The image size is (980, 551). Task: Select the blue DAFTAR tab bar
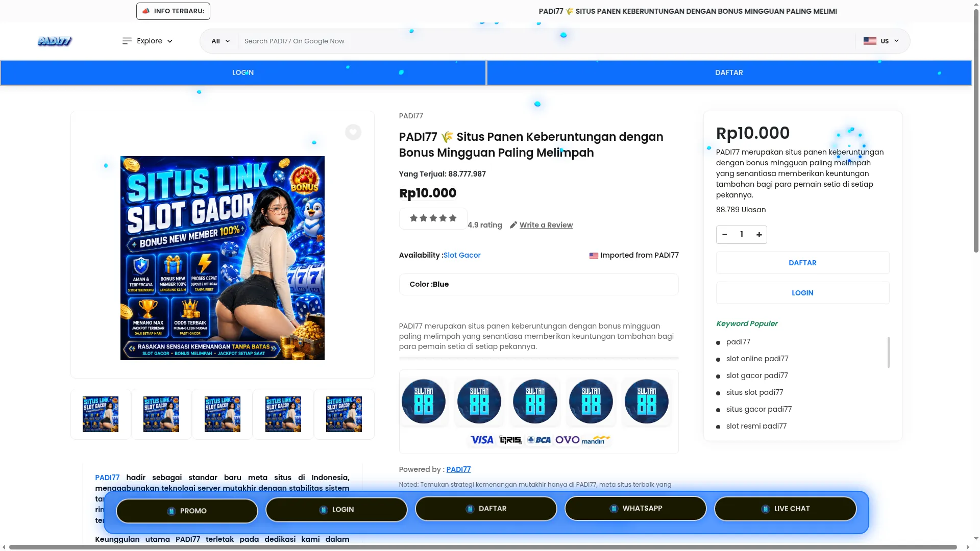pos(729,72)
